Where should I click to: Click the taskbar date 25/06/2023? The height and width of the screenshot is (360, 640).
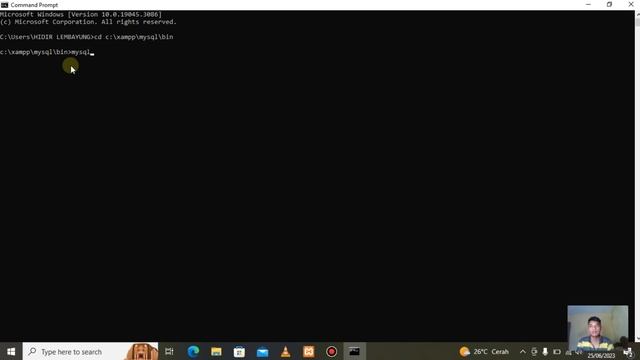(x=601, y=356)
